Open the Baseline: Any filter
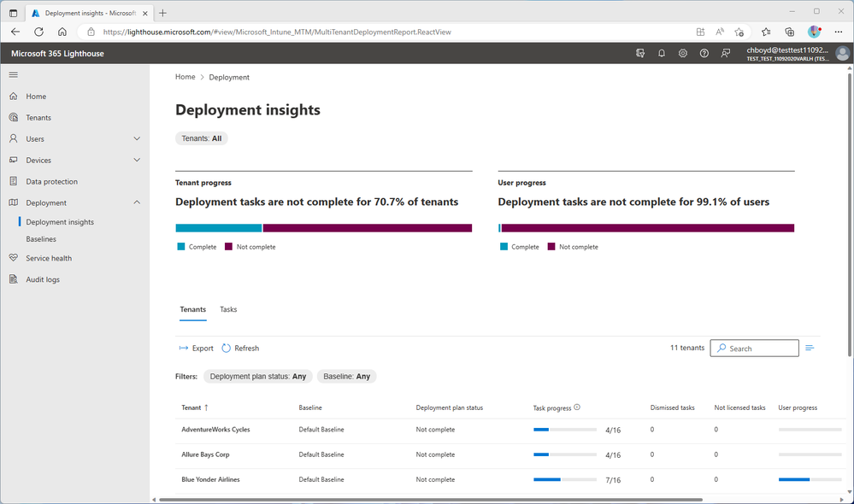The width and height of the screenshot is (854, 504). 346,376
